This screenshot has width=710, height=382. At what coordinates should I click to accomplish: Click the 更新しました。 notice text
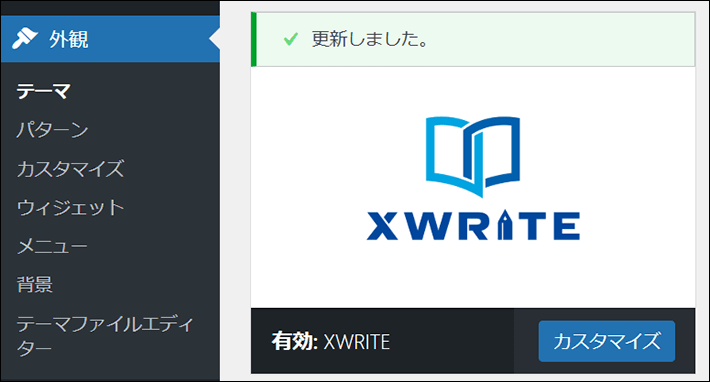pos(369,39)
